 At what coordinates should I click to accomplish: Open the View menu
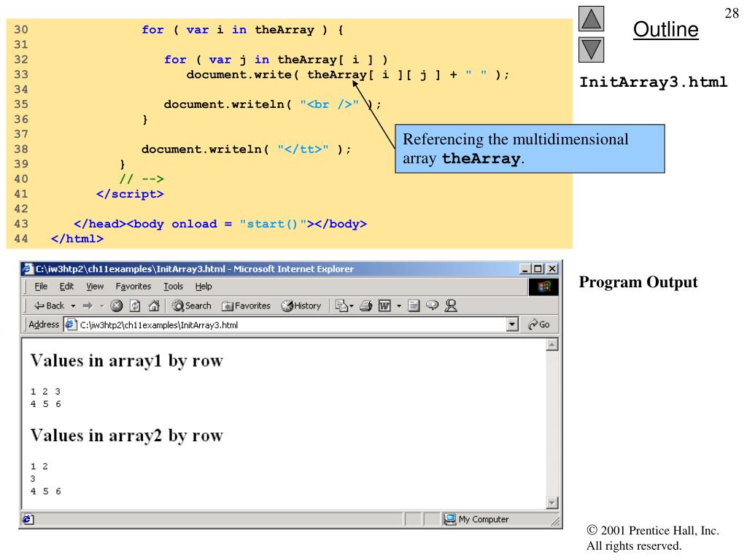(x=95, y=286)
